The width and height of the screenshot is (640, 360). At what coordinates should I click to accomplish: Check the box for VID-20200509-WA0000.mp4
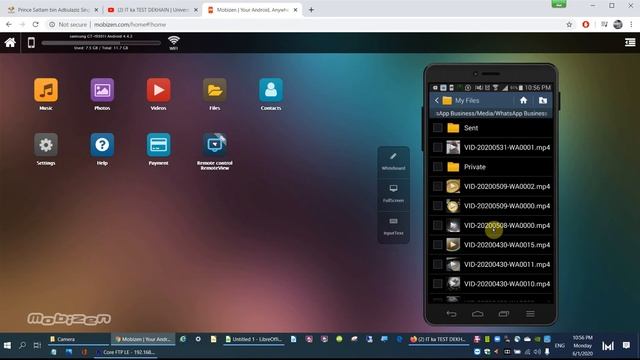tap(438, 206)
